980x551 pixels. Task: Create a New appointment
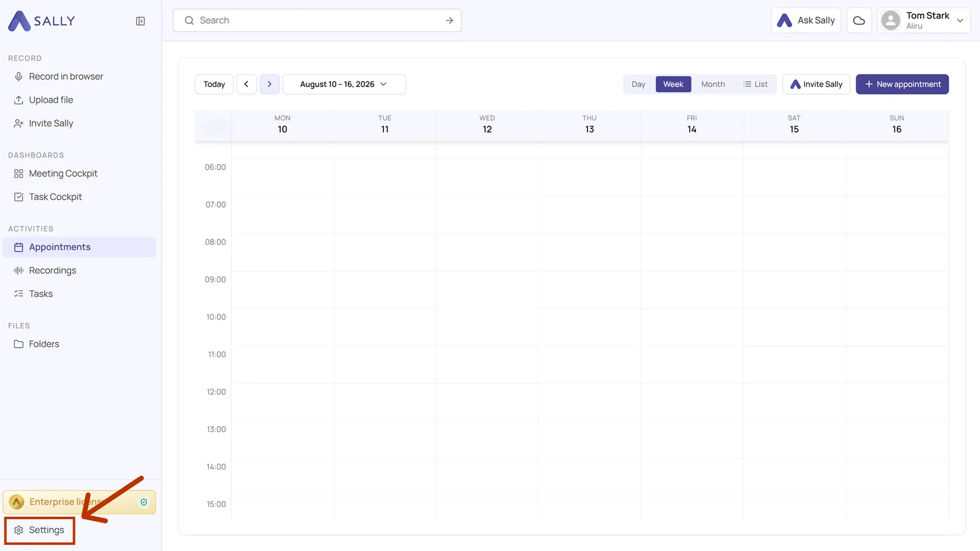click(x=902, y=84)
